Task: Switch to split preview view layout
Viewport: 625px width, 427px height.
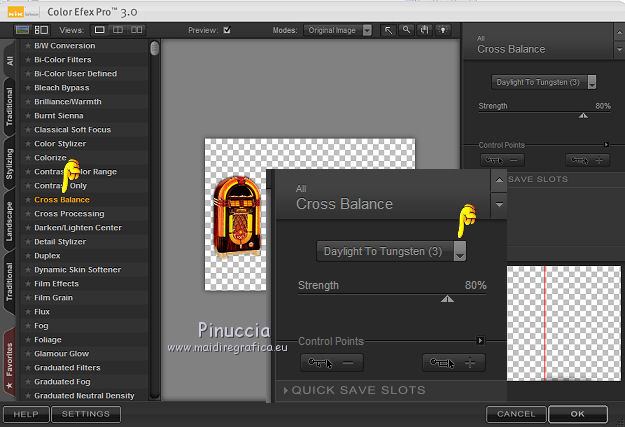Action: click(x=118, y=30)
